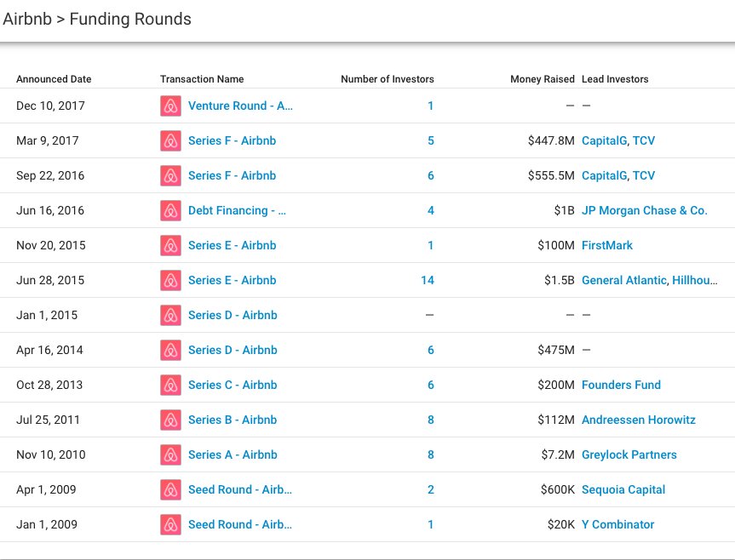Click Airbnb logo icon in Nov 20, 2015 row
The width and height of the screenshot is (735, 560).
click(170, 246)
